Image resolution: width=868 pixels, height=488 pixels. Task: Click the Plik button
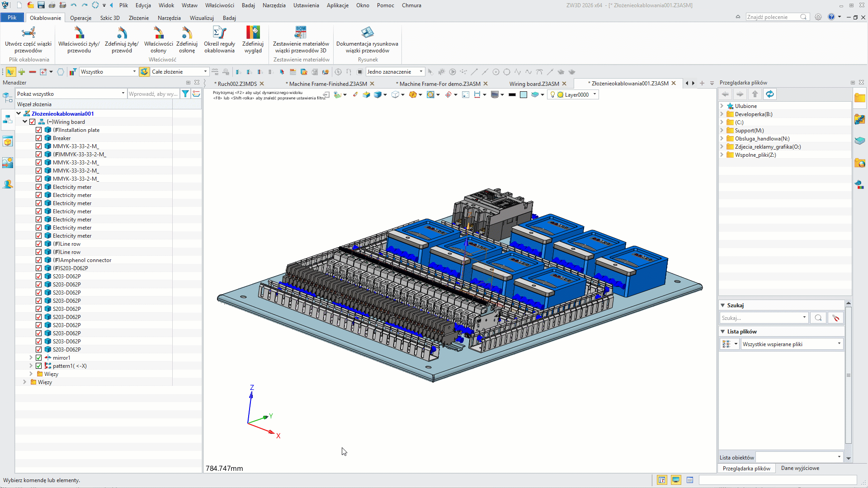tap(12, 18)
